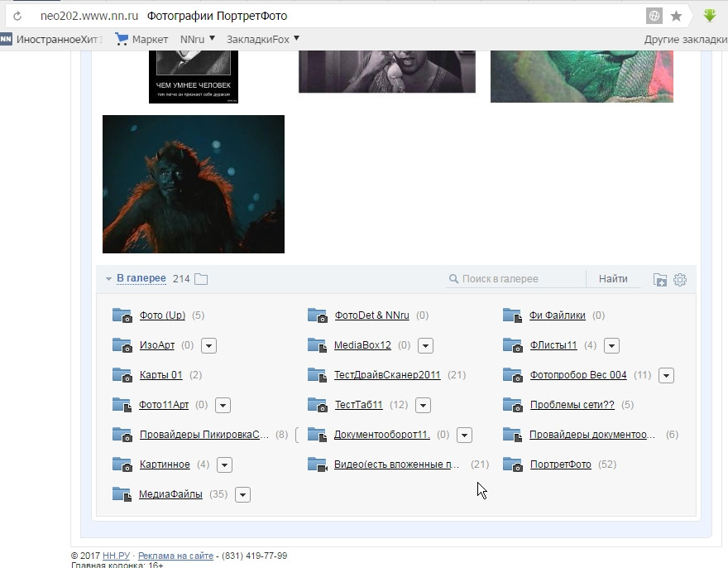Open the green download arrow extension
The height and width of the screenshot is (568, 728).
pos(710,16)
